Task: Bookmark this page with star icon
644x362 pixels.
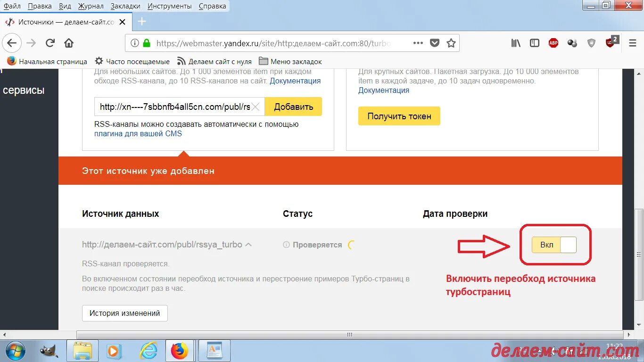Action: [x=451, y=43]
